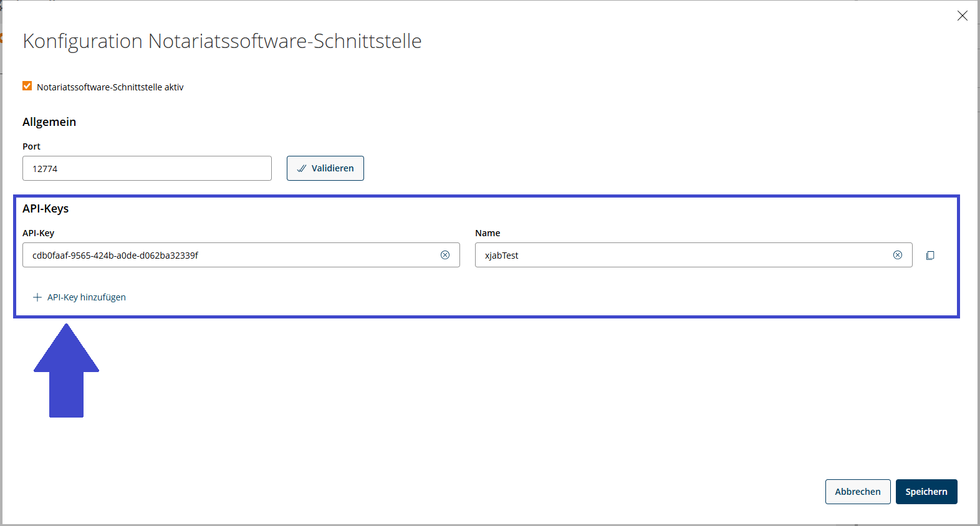Click the 'Notariatssoftware-Schnittstelle aktiv' checkbox label text
This screenshot has width=980, height=526.
point(110,87)
